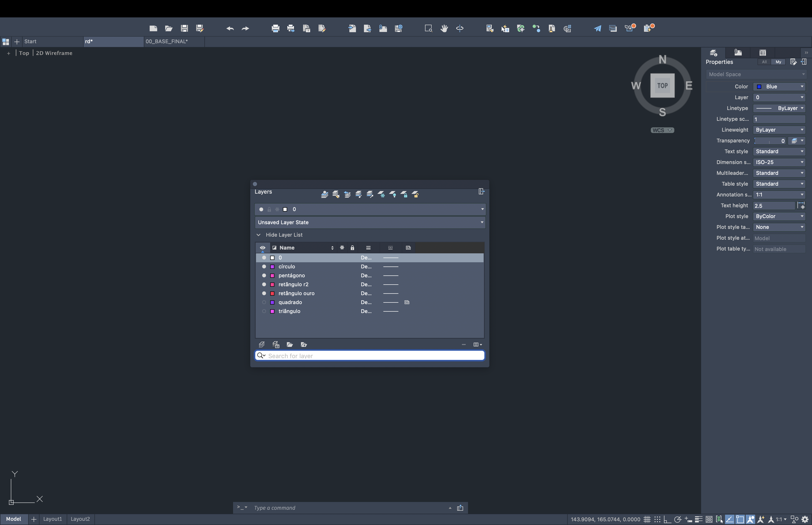Screen dimensions: 812x525
Task: Open the Color Blue dropdown
Action: click(x=779, y=86)
